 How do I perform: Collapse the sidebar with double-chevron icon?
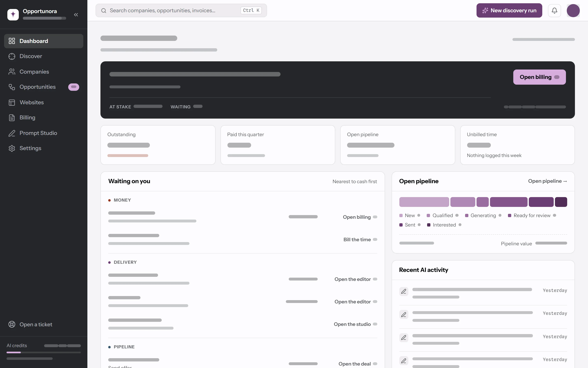coord(76,15)
